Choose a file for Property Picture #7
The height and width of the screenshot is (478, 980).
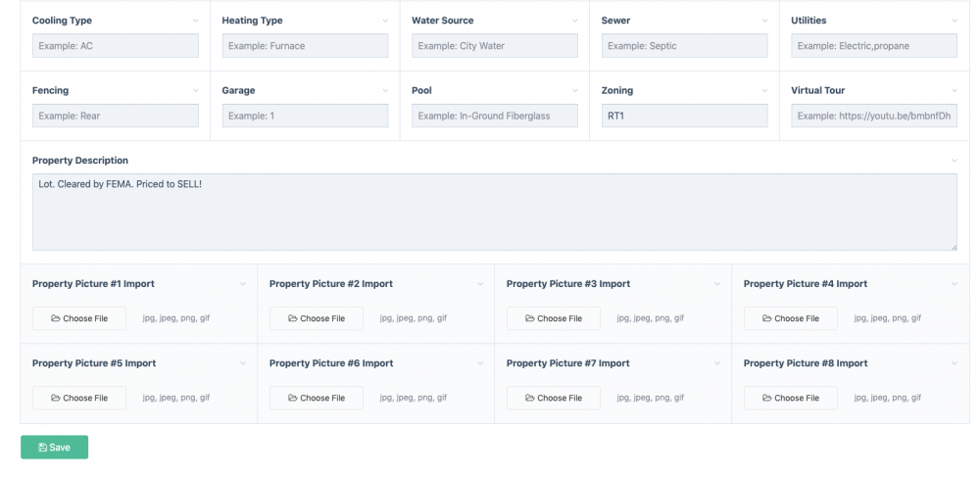(554, 398)
